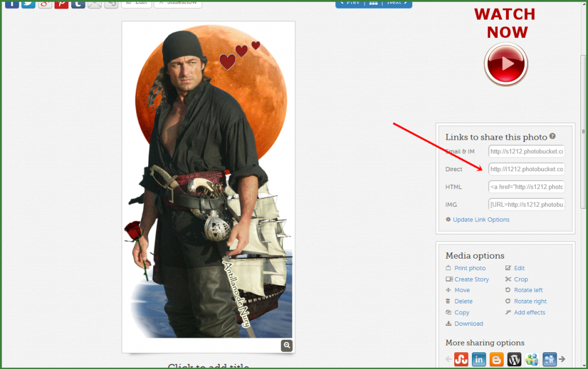Viewport: 588px width, 369px height.
Task: Zoom photo with magnifier icon
Action: coord(287,345)
